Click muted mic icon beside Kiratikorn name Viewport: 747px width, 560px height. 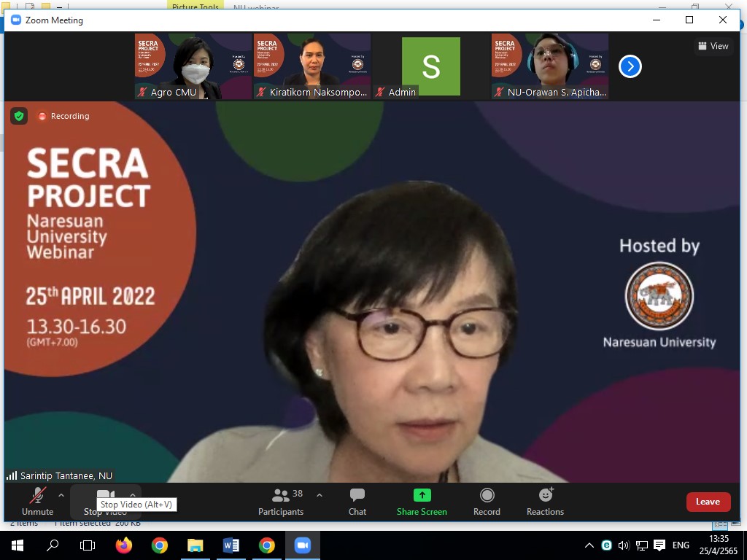[x=261, y=92]
